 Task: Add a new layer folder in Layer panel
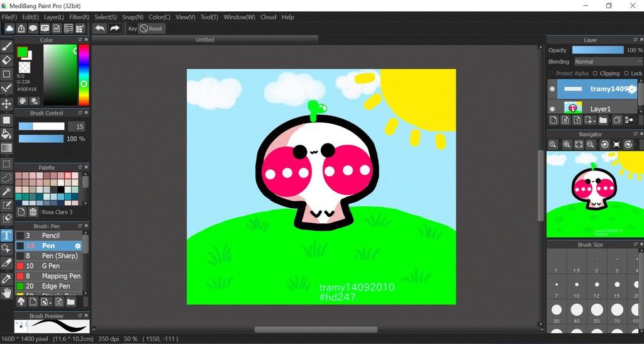(603, 120)
